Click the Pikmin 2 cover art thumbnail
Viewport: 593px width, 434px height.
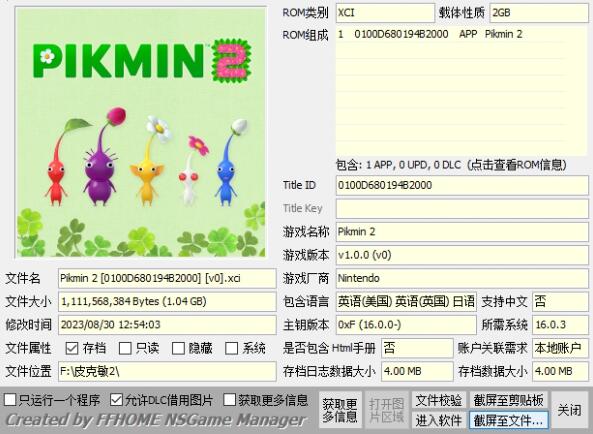click(141, 132)
